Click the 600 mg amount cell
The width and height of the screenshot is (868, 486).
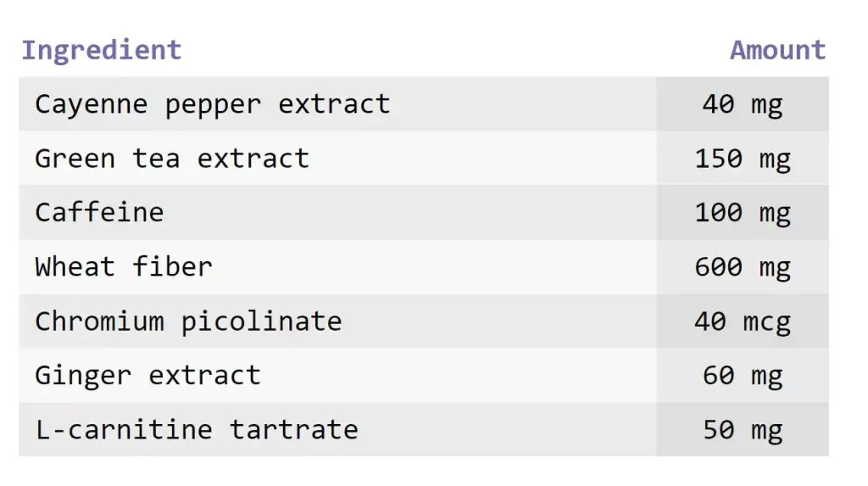coord(743,267)
